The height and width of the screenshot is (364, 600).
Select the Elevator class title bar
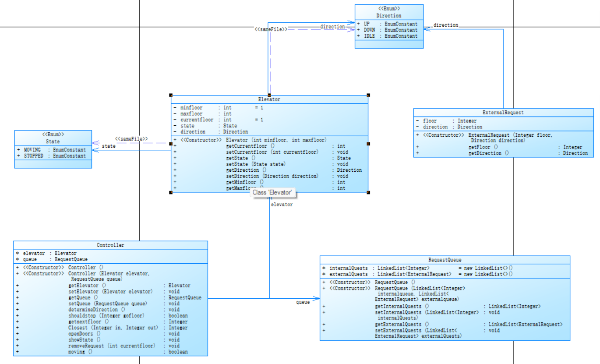pyautogui.click(x=269, y=99)
